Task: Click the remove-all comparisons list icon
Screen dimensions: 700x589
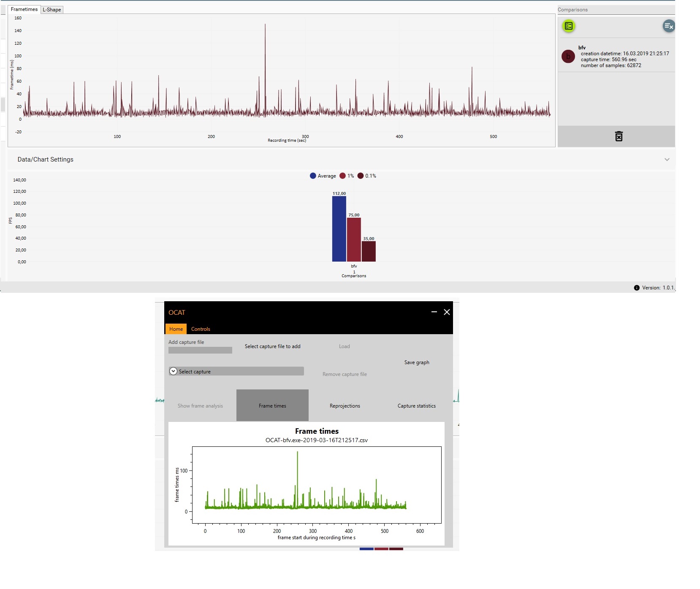Action: click(x=668, y=26)
